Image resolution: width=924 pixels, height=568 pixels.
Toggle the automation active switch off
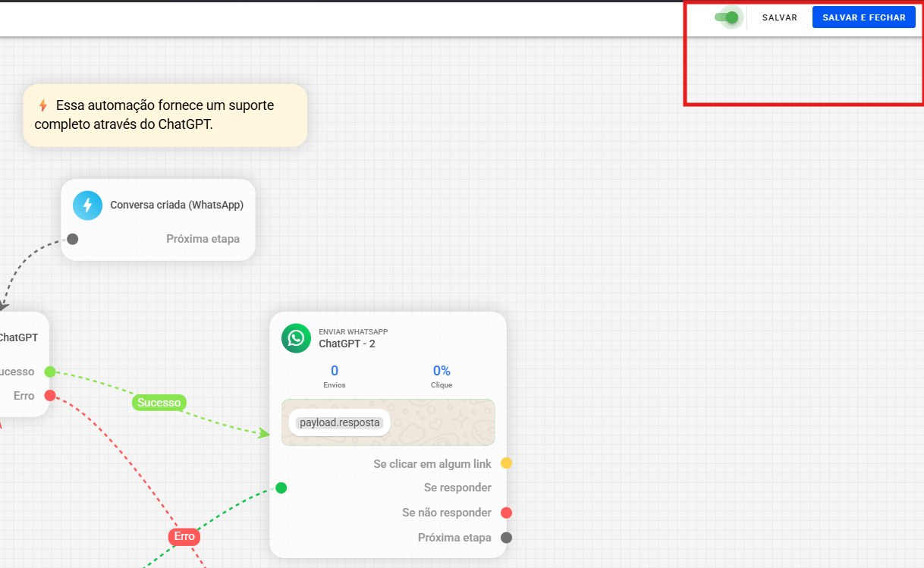coord(727,17)
